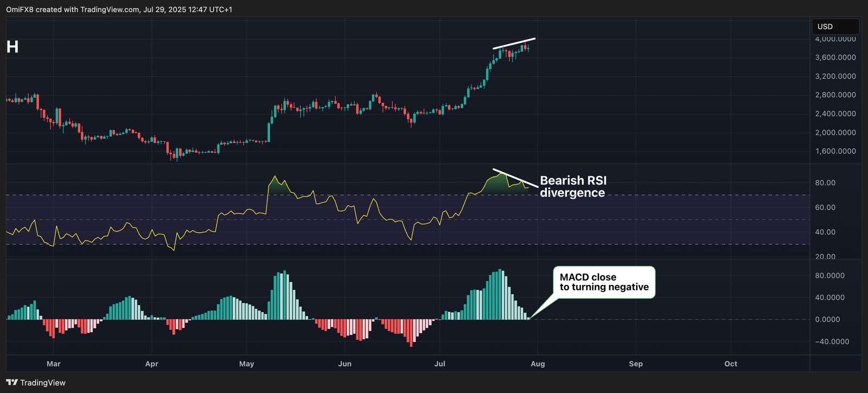Click the 1,600.0000 price axis label

pyautogui.click(x=835, y=151)
